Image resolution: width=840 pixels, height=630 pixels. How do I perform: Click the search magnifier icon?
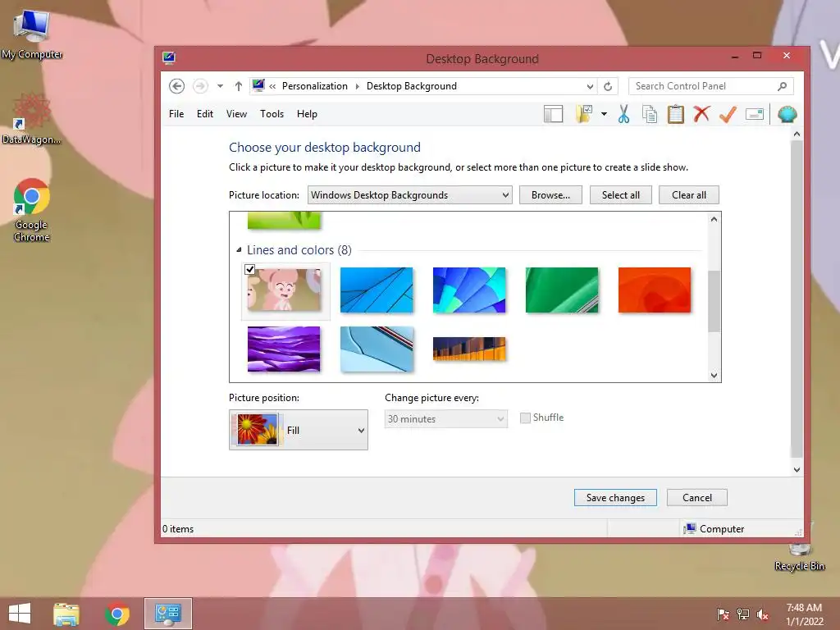tap(782, 85)
